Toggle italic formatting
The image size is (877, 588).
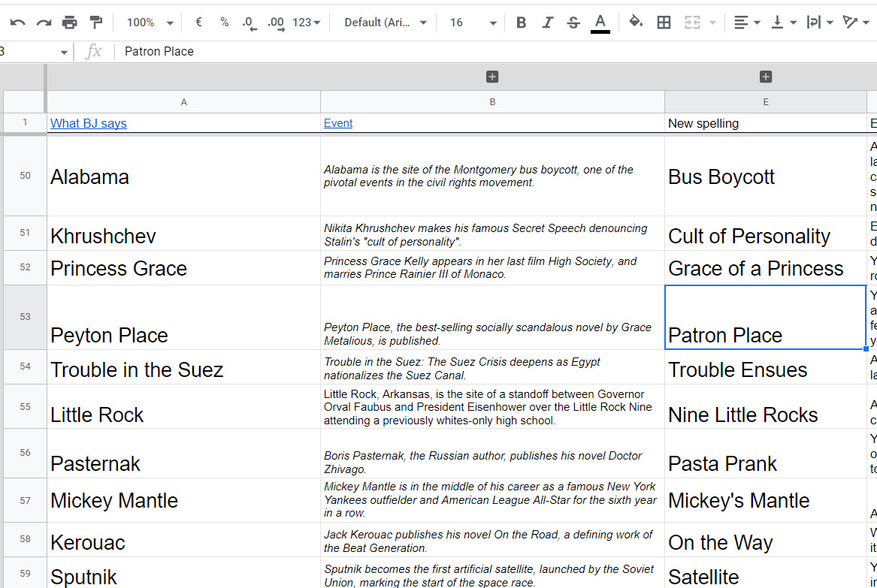[548, 23]
